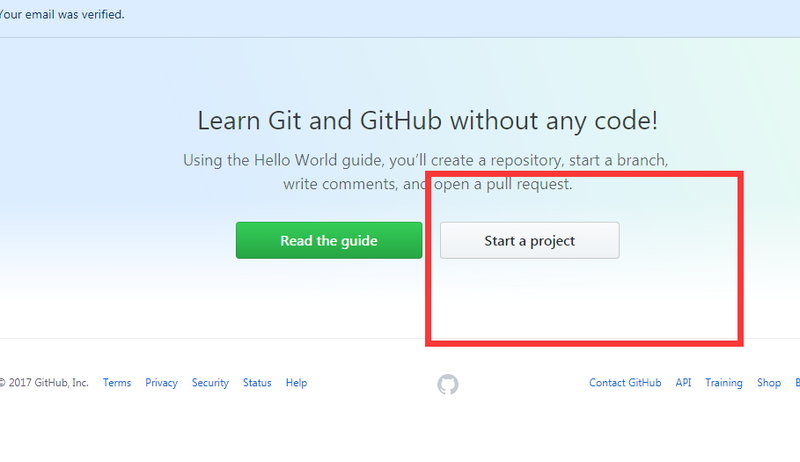Check the Status footer link
The image size is (800, 462).
coord(257,382)
